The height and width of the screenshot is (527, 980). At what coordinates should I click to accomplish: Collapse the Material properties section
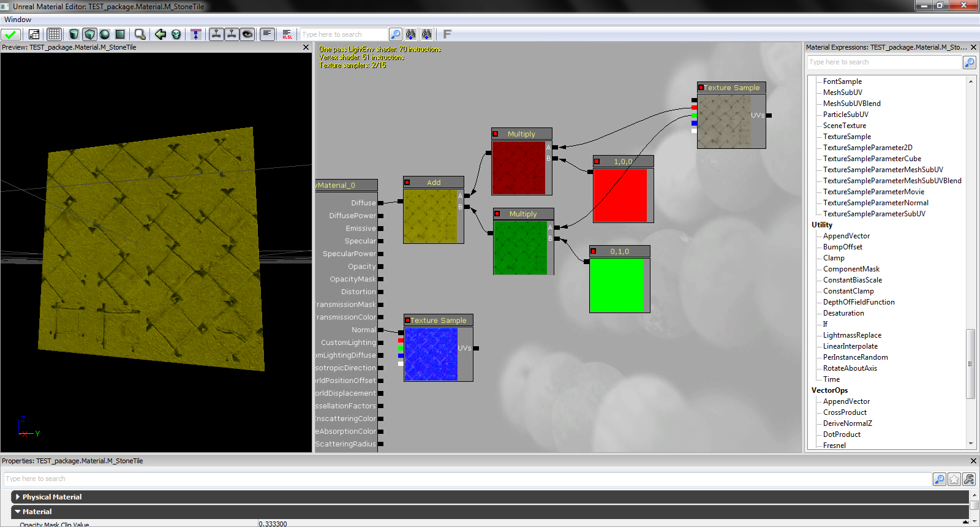18,512
